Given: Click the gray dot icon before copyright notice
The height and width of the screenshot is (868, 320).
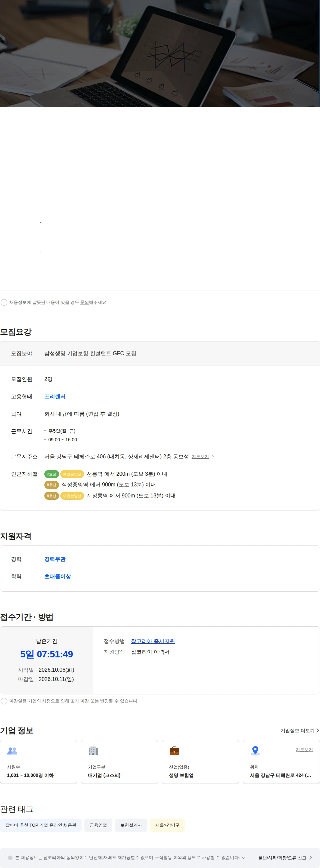Looking at the screenshot, I should 10,858.
